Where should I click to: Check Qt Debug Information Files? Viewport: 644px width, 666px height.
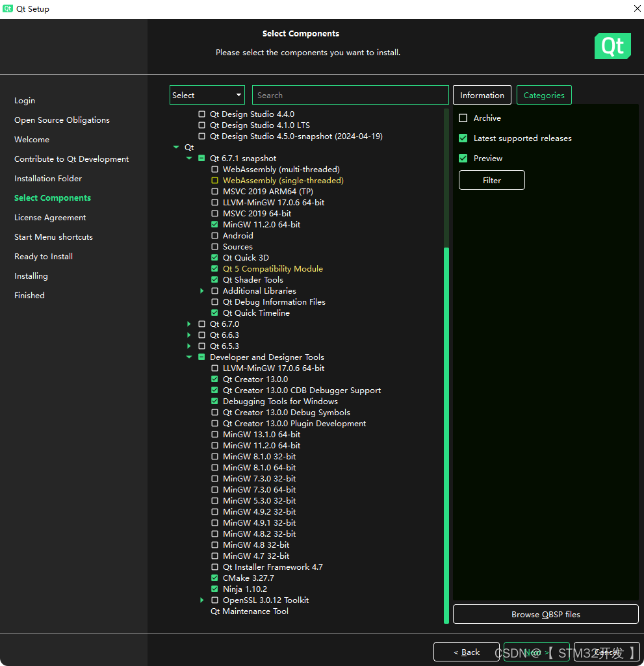point(214,302)
